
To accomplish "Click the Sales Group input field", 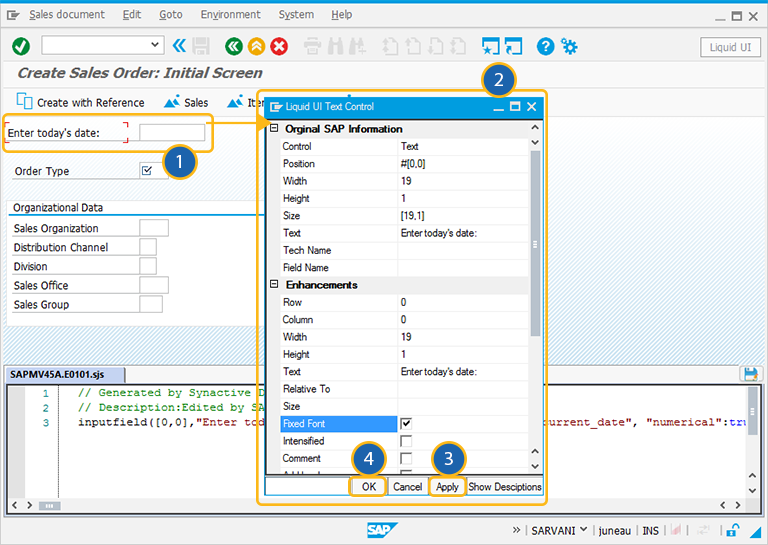I will pos(151,304).
